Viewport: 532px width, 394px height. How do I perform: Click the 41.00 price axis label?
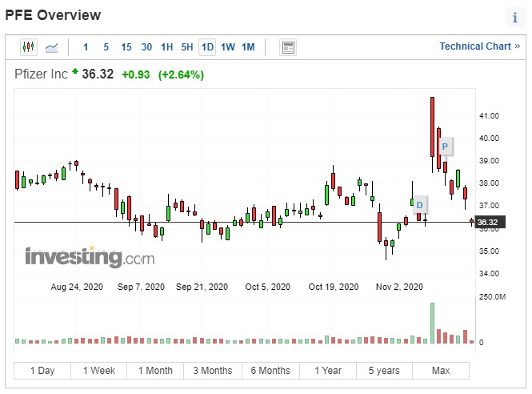pyautogui.click(x=489, y=116)
